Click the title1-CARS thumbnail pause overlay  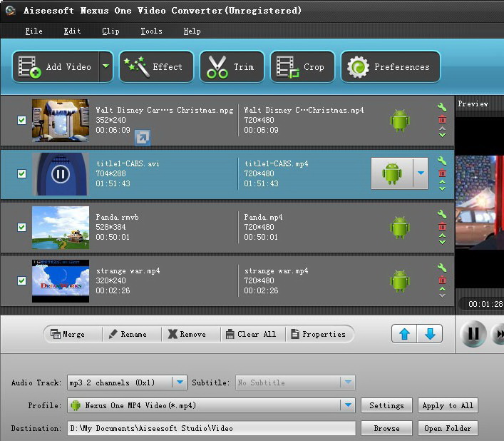coord(61,174)
